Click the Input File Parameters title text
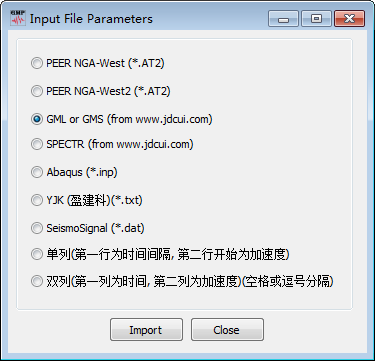 (91, 19)
